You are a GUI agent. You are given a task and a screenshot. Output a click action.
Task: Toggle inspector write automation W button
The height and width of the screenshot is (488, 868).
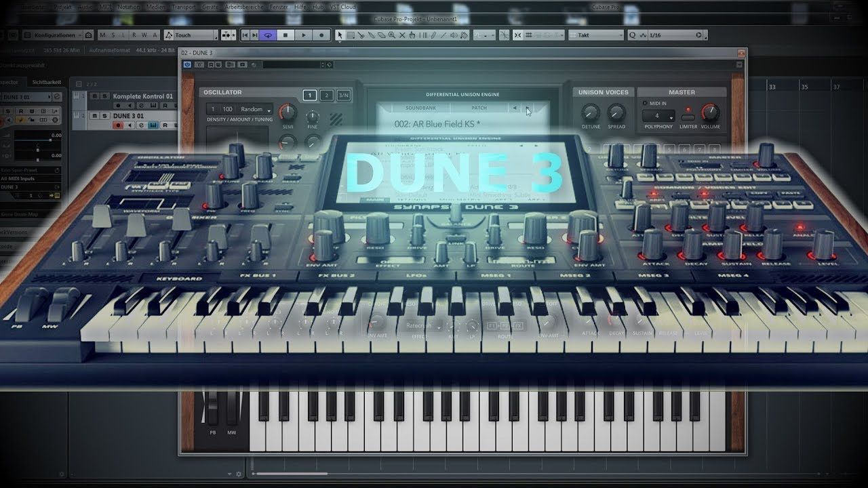(32, 111)
